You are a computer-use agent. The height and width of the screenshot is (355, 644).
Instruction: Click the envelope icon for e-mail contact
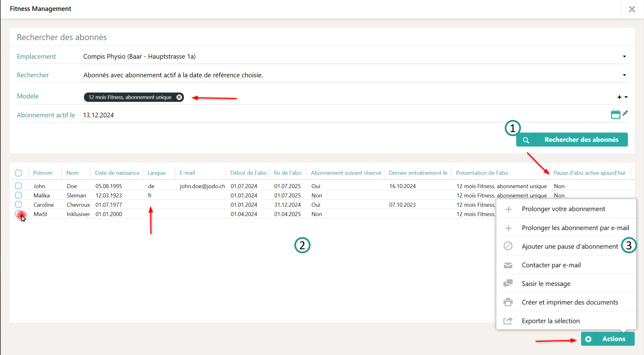pos(508,265)
